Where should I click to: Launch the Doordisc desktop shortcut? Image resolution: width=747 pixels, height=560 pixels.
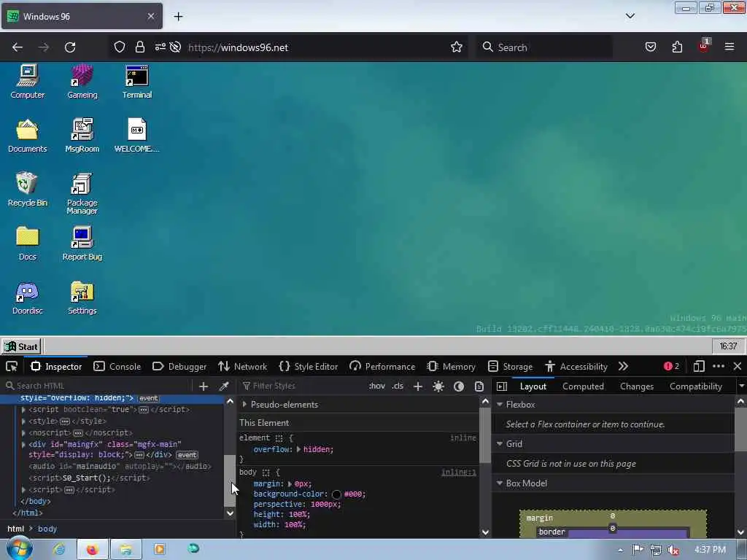[27, 297]
